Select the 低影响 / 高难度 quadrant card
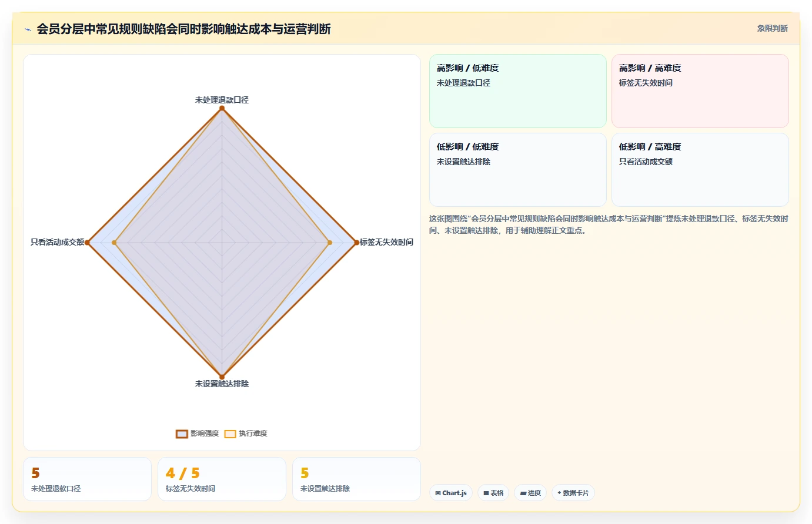Screen dimensions: 812x524 [700, 170]
